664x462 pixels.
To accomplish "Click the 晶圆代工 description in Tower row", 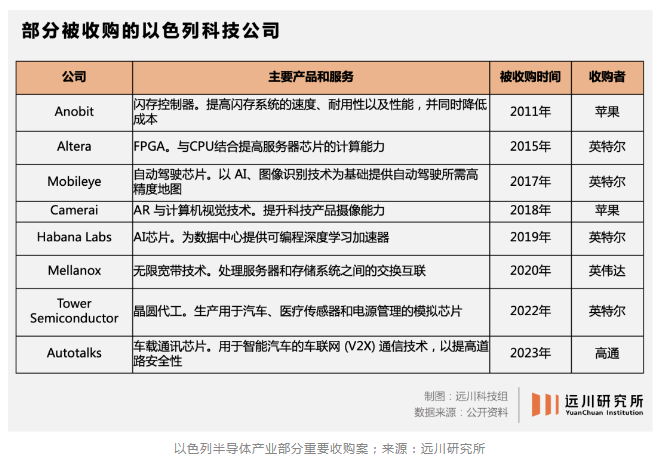I will click(311, 311).
